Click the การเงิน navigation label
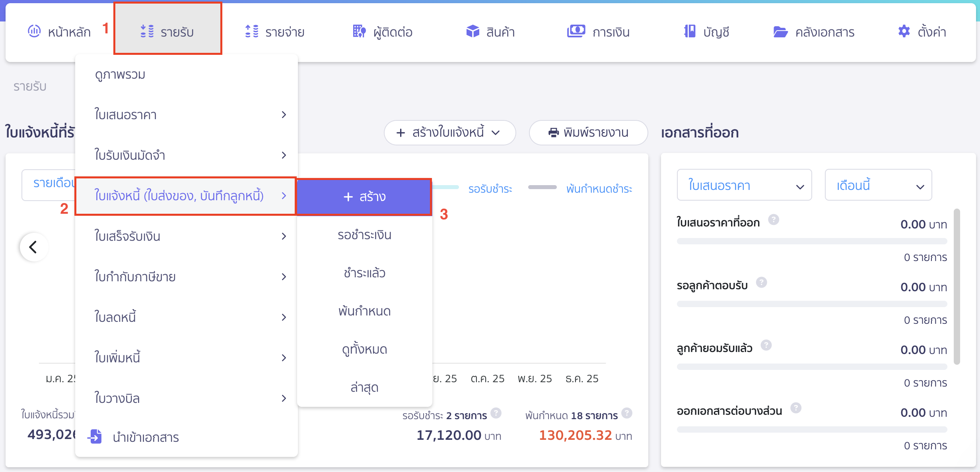Viewport: 980px width, 472px height. tap(611, 32)
